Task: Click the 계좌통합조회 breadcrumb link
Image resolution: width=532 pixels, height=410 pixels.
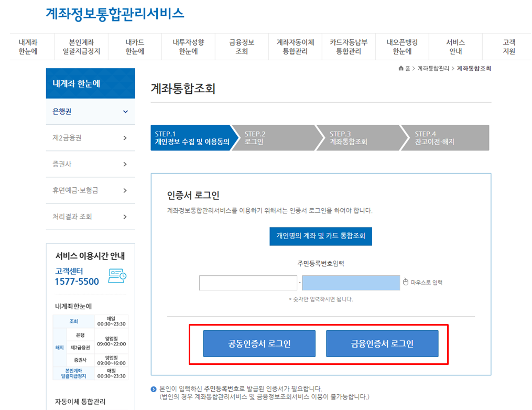Action: (474, 68)
